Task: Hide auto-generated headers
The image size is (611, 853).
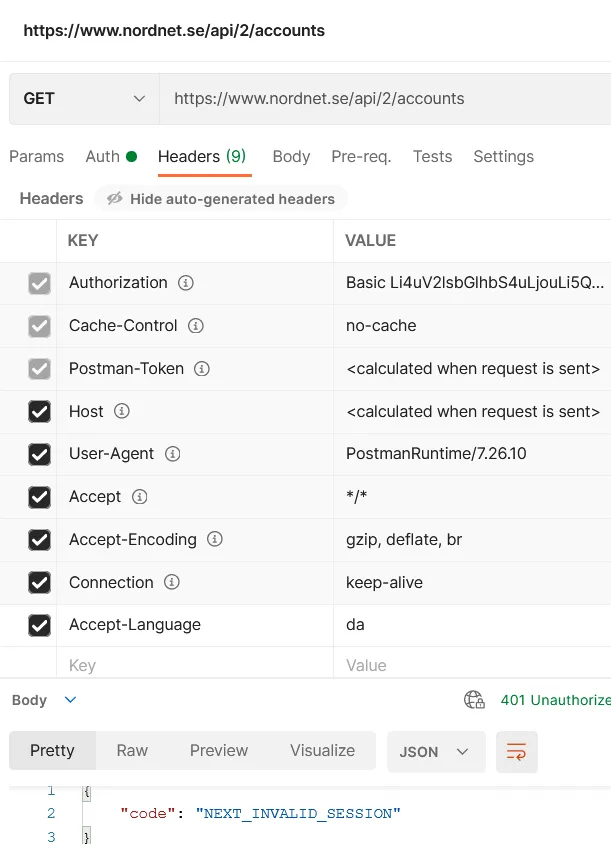Action: pyautogui.click(x=220, y=199)
